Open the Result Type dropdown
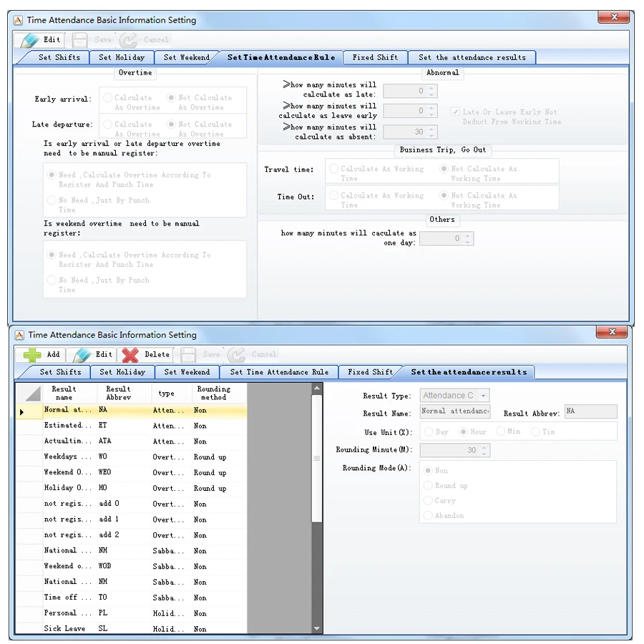The image size is (644, 644). 454,396
